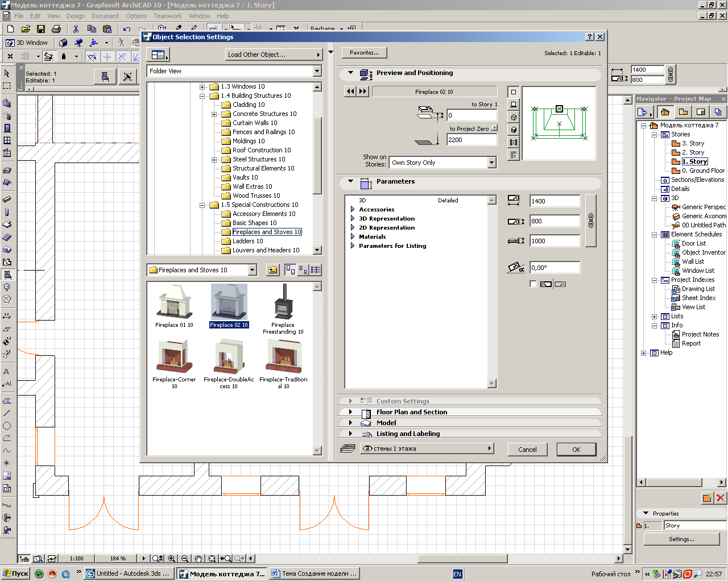
Task: Select the Arrow tool in toolbox
Action: point(7,73)
